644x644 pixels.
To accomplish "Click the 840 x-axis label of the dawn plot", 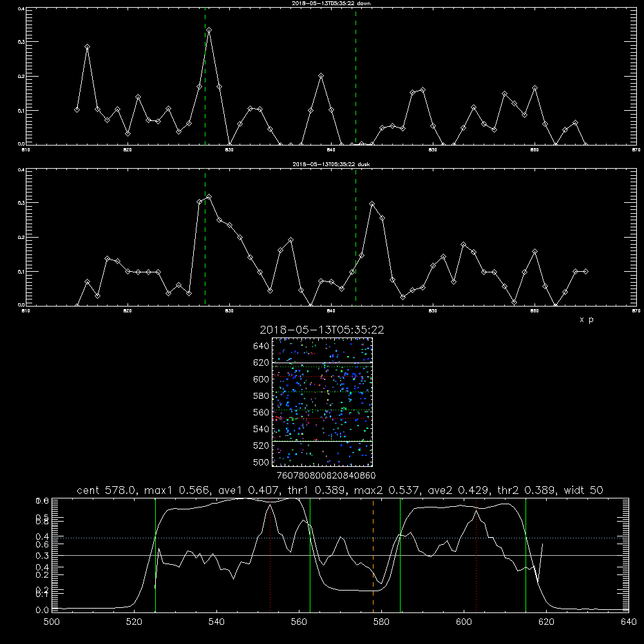I will 331,149.
